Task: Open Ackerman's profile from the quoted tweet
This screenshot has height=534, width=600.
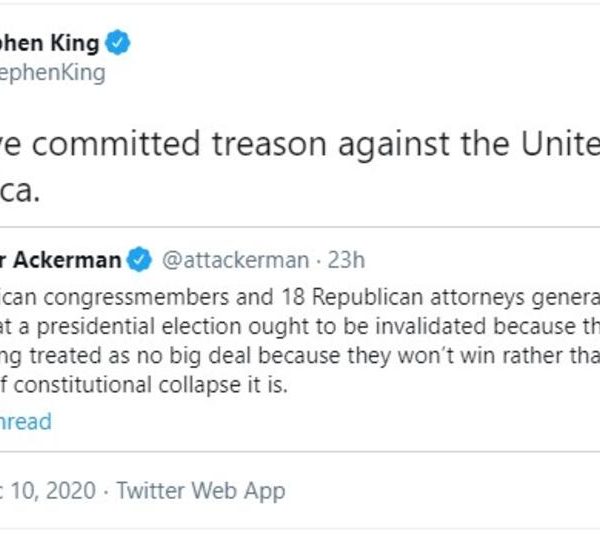Action: [x=61, y=261]
